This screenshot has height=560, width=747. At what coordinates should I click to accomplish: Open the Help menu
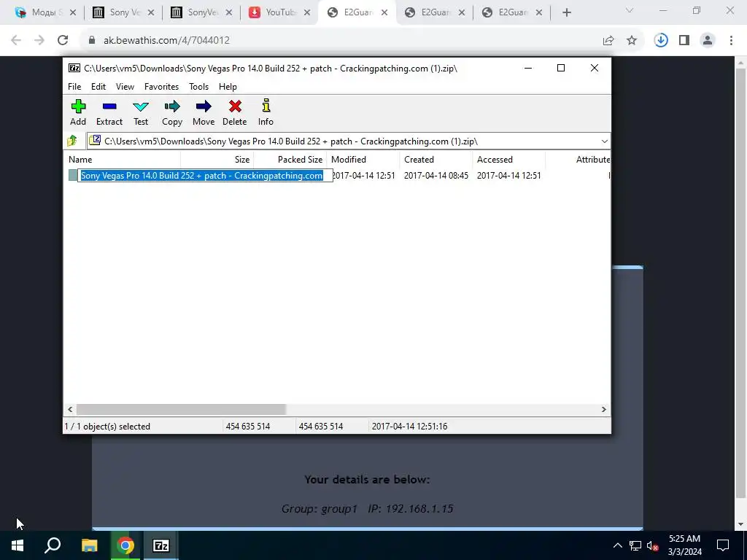click(x=228, y=87)
